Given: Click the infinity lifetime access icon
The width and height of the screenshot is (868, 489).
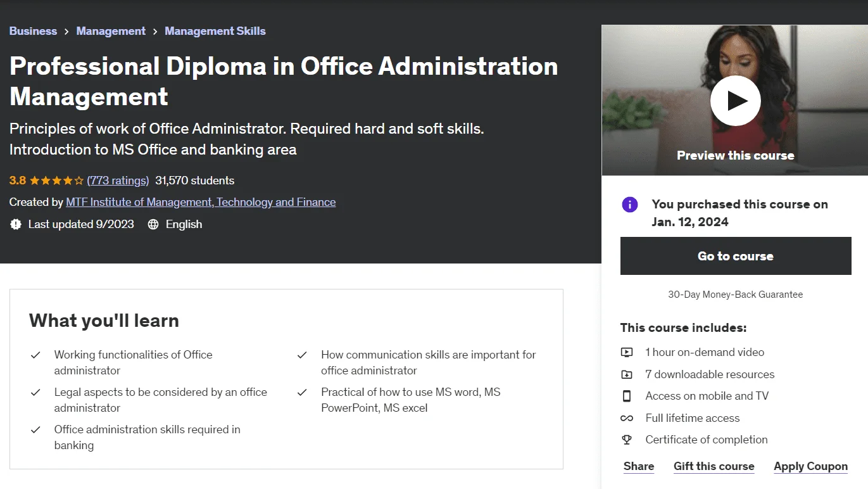Looking at the screenshot, I should click(x=627, y=418).
